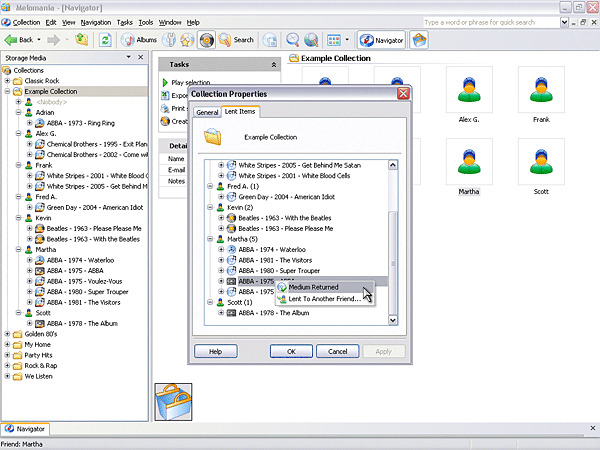
Task: Select the Martha friend icon in Example Collection
Action: pos(468,162)
